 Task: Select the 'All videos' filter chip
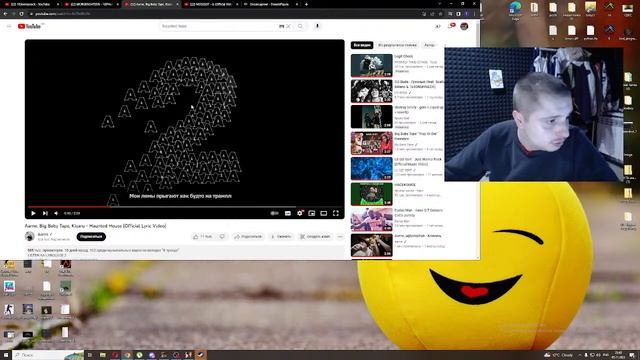pos(362,45)
